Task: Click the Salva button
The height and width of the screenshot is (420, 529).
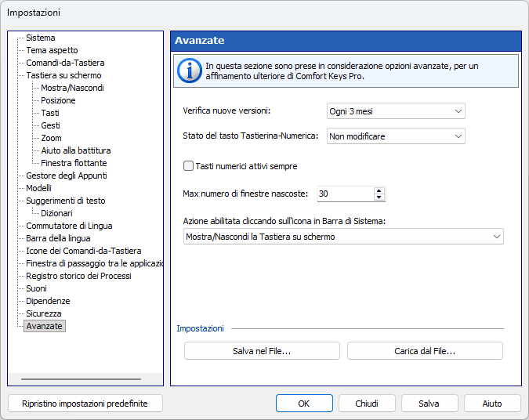Action: [429, 404]
